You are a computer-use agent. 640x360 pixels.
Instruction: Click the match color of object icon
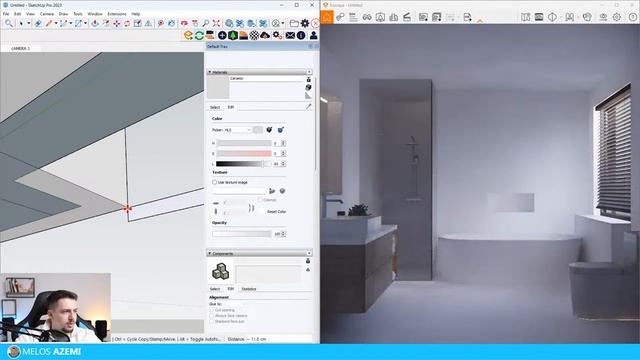pos(269,130)
